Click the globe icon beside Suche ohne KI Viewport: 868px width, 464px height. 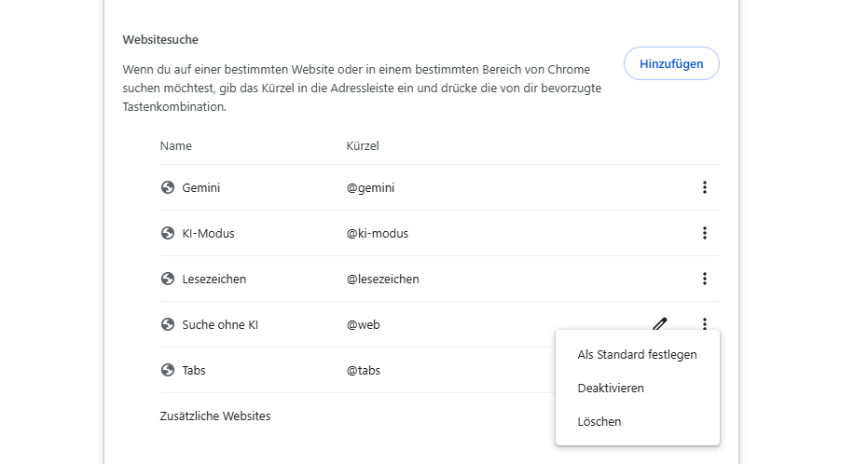click(168, 324)
